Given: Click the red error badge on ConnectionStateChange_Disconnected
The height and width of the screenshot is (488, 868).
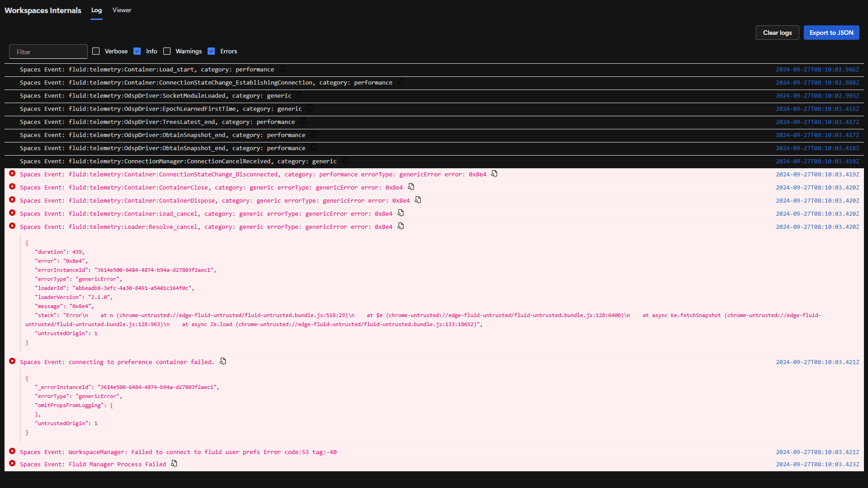Looking at the screenshot, I should (x=12, y=174).
